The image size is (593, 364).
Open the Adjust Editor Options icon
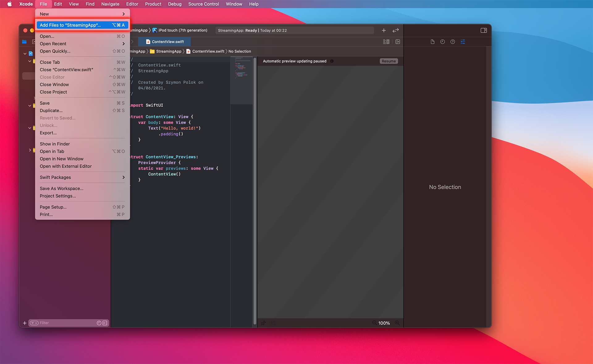386,42
